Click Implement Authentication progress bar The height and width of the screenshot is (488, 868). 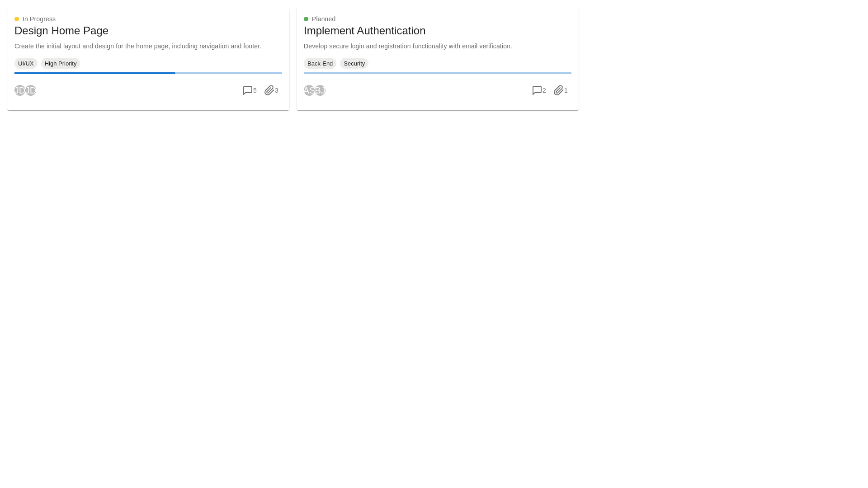click(438, 73)
